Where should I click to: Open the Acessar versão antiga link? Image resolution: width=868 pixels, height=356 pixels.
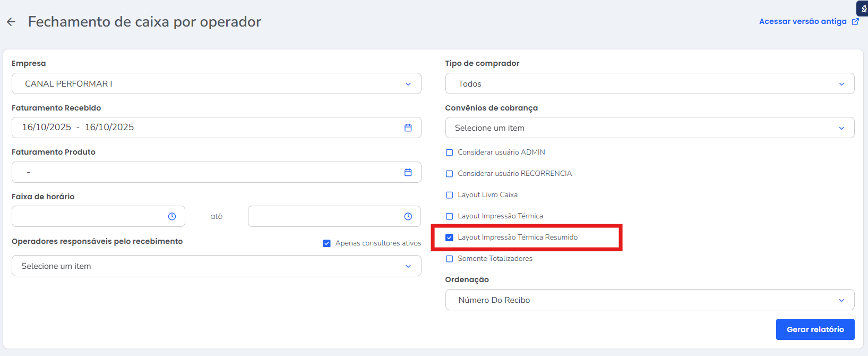coord(802,22)
